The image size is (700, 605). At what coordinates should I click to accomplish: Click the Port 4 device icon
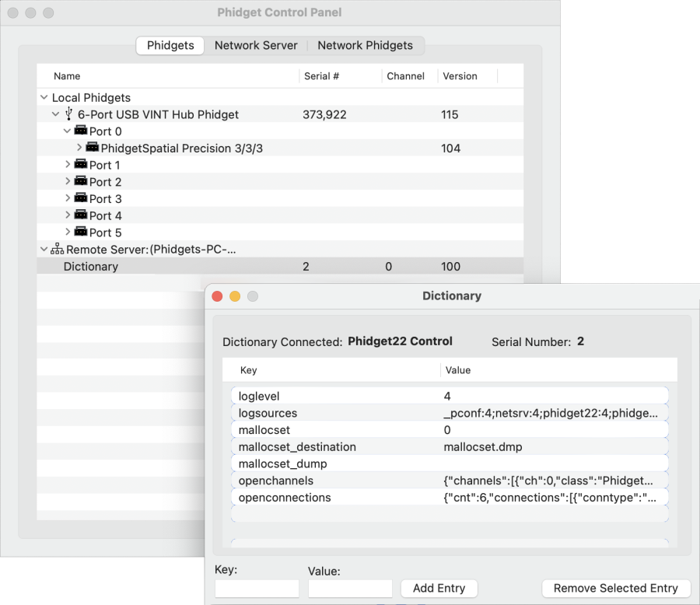tap(82, 215)
